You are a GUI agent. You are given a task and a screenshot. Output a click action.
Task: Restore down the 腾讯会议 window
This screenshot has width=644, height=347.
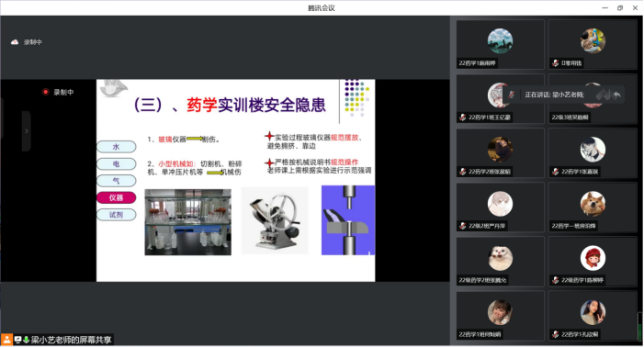620,7
